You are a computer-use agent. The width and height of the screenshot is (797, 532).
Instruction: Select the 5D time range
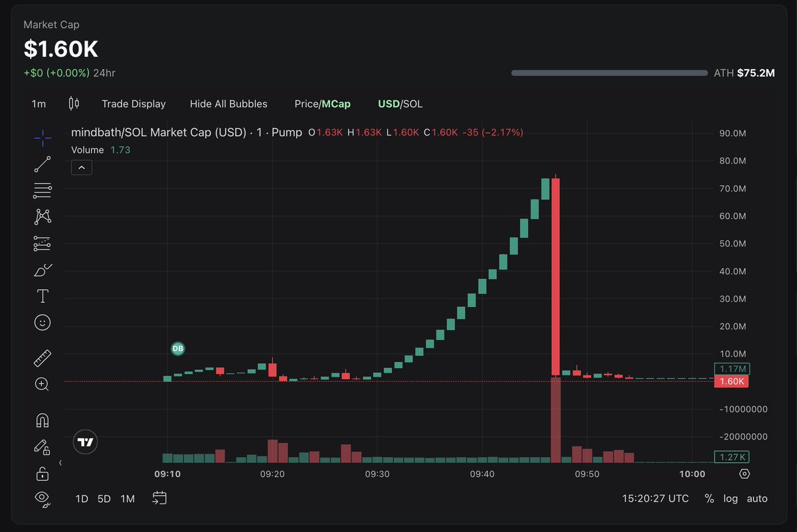[104, 498]
